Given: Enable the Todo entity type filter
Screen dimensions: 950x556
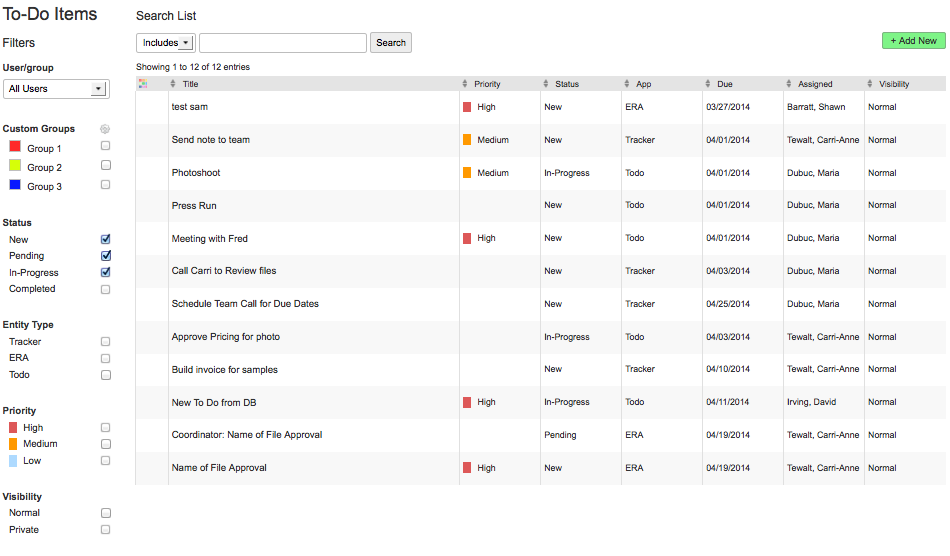Looking at the screenshot, I should click(105, 375).
